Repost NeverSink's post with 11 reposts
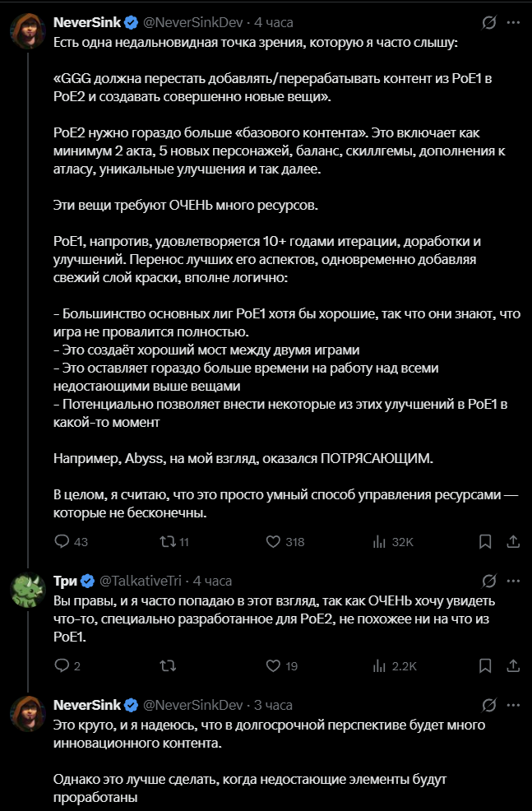532x811 pixels. pyautogui.click(x=174, y=541)
